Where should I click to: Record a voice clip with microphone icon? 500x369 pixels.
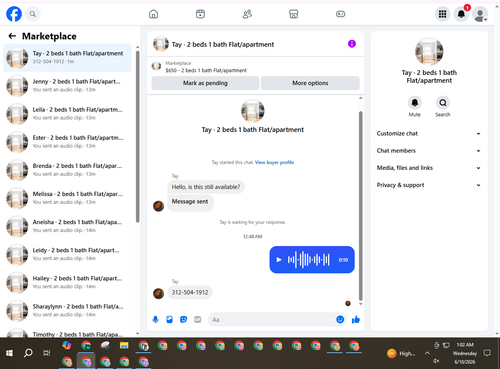tap(155, 320)
